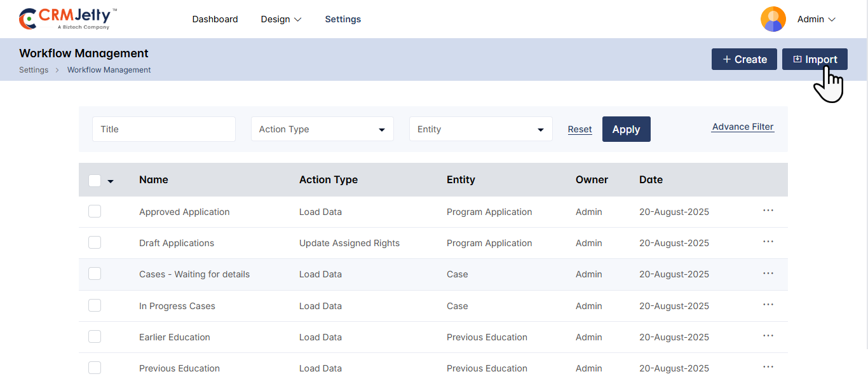This screenshot has width=868, height=381.
Task: Open ellipsis menu for Earlier Education row
Action: (768, 336)
